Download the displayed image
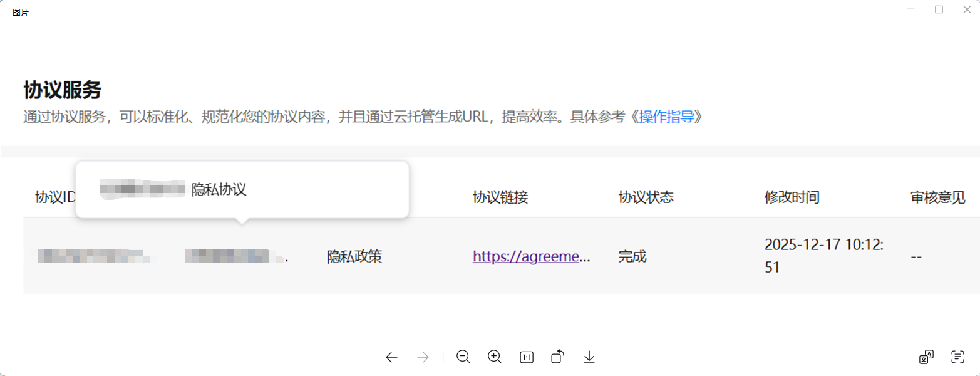980x376 pixels. coord(589,356)
